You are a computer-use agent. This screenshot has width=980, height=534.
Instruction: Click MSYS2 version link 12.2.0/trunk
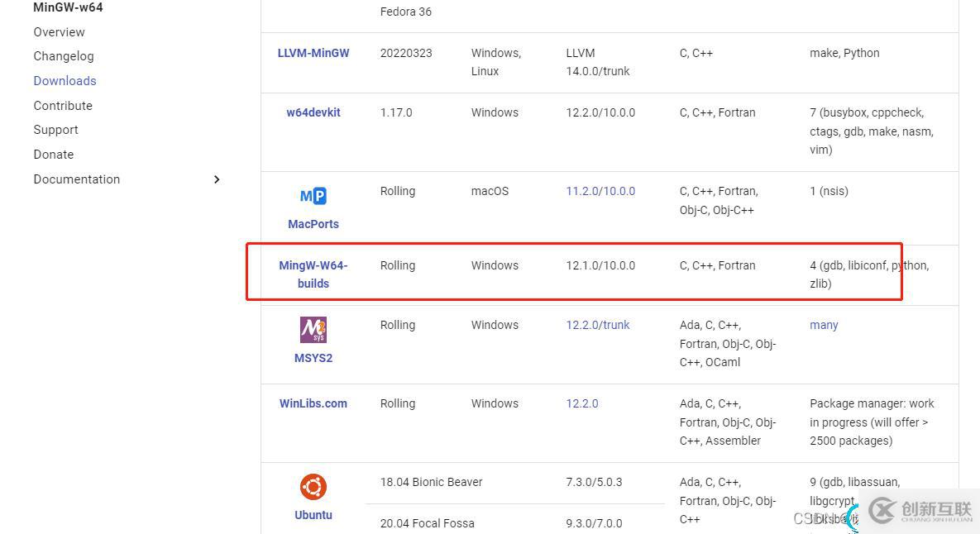(598, 325)
